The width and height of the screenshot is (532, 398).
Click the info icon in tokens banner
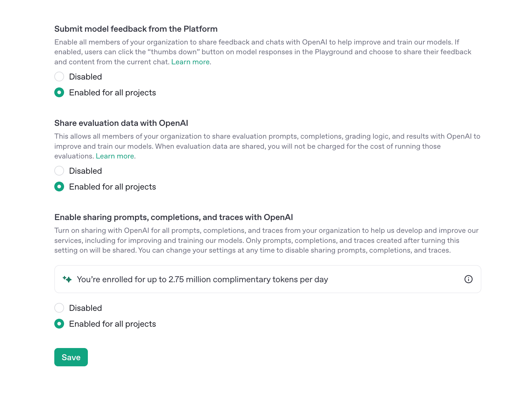coord(468,279)
